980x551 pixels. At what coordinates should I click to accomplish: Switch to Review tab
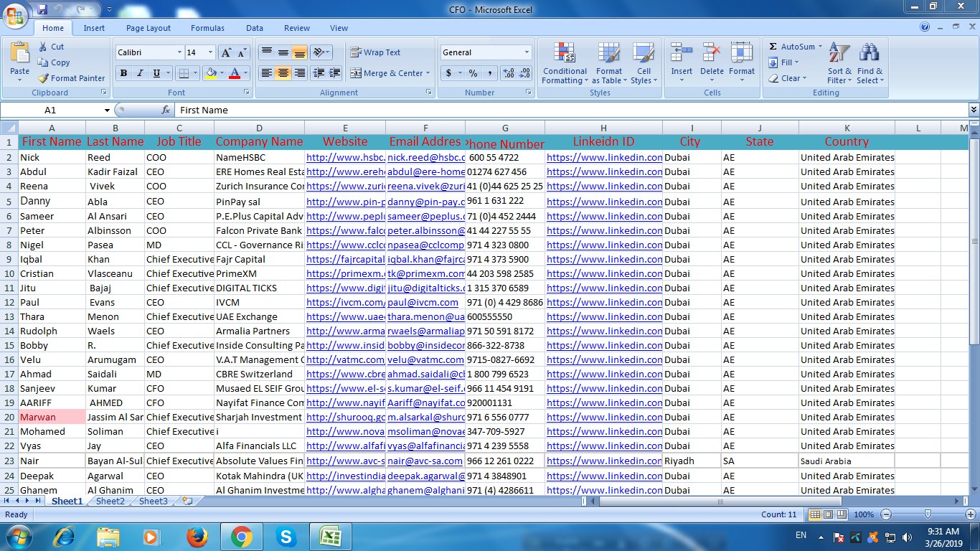296,28
